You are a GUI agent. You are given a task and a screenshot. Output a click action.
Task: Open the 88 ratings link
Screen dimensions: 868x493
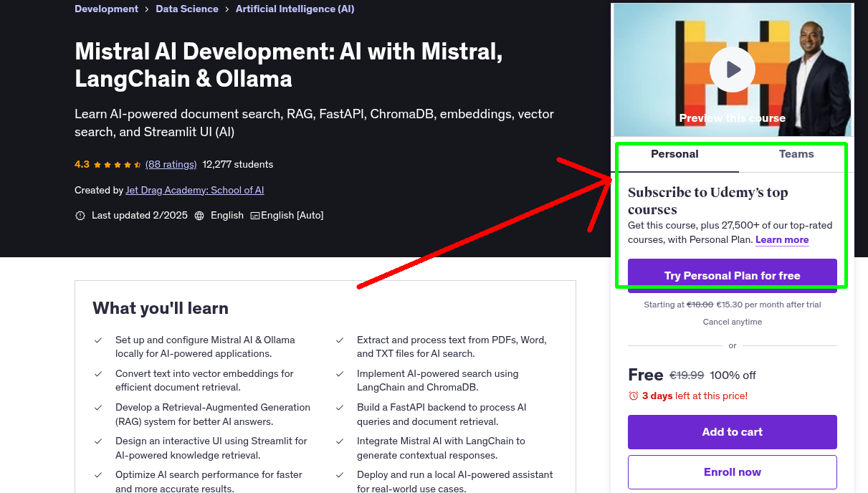tap(171, 164)
